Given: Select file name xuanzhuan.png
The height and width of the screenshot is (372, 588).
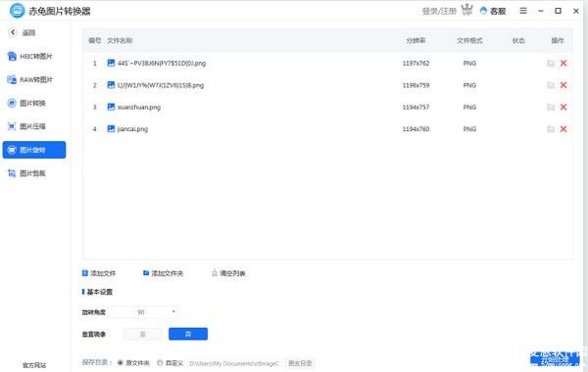Looking at the screenshot, I should [139, 107].
